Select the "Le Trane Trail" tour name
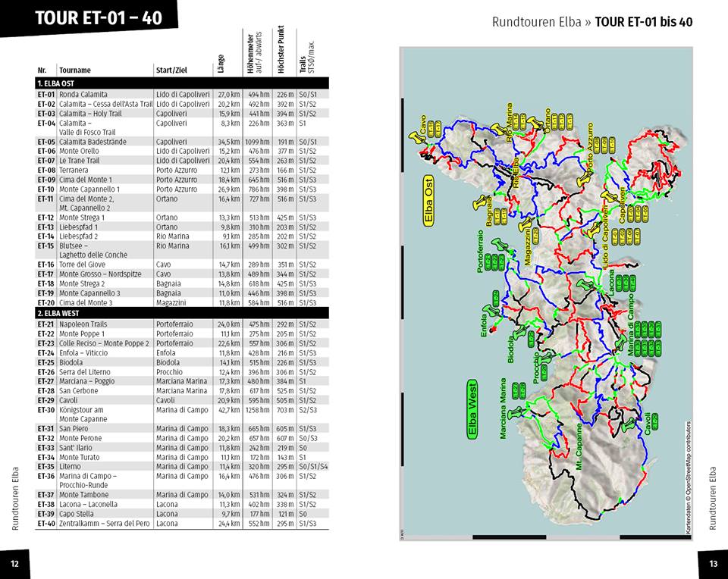This screenshot has width=728, height=579. pos(79,161)
